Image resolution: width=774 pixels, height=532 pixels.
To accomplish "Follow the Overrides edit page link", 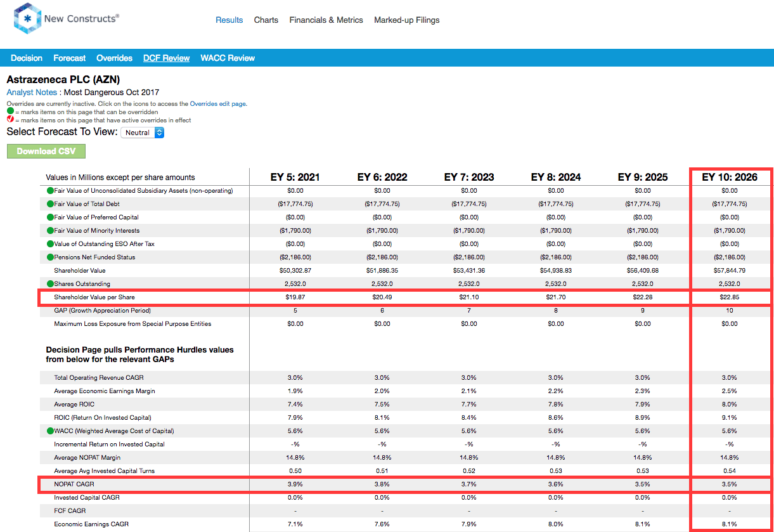I will click(x=218, y=104).
